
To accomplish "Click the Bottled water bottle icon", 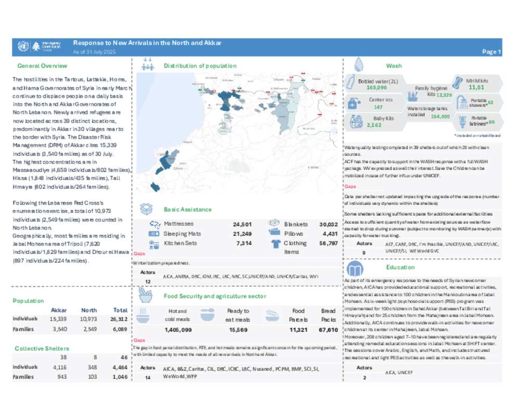I will (x=351, y=82).
